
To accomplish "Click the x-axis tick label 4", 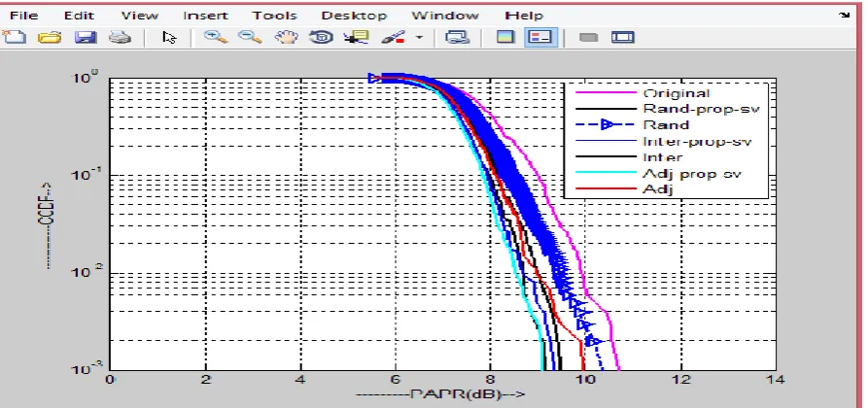I will 300,380.
